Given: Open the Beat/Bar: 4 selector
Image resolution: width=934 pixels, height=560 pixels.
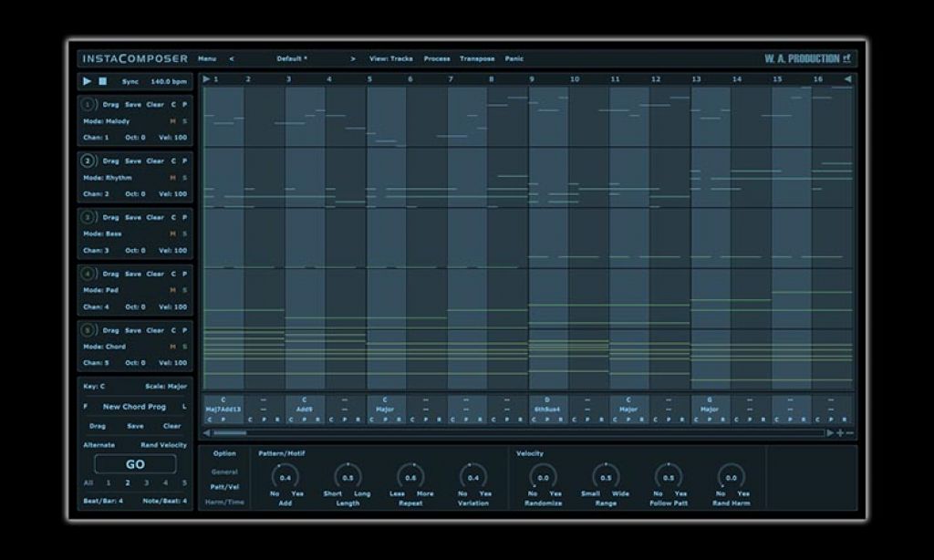Looking at the screenshot, I should 103,501.
